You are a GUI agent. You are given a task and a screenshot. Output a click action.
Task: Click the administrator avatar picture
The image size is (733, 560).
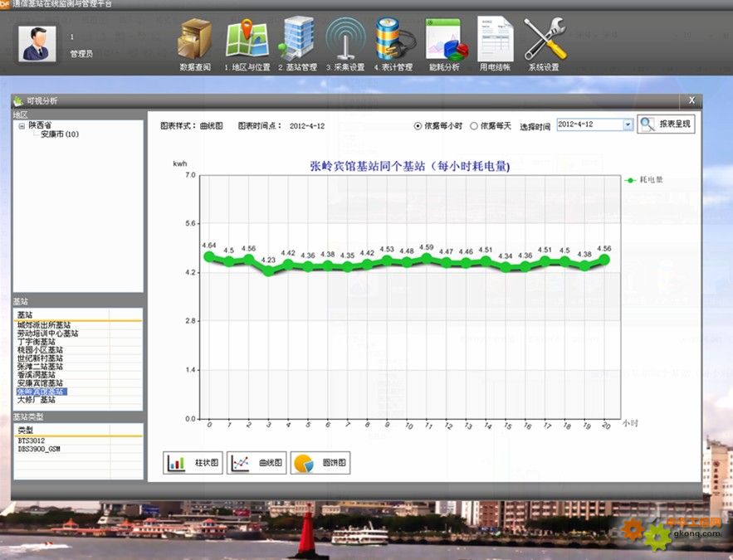click(37, 44)
